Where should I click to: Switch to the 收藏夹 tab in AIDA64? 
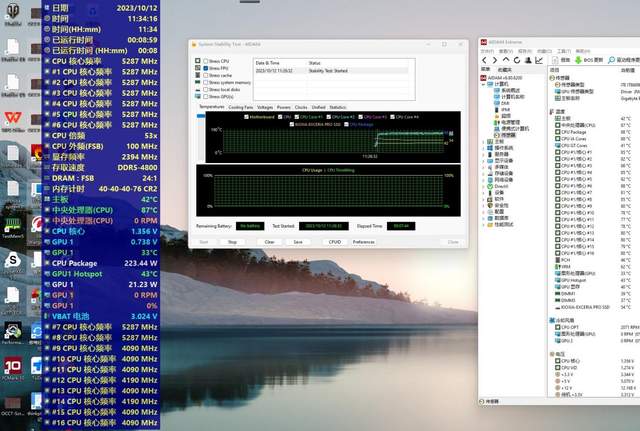point(505,70)
